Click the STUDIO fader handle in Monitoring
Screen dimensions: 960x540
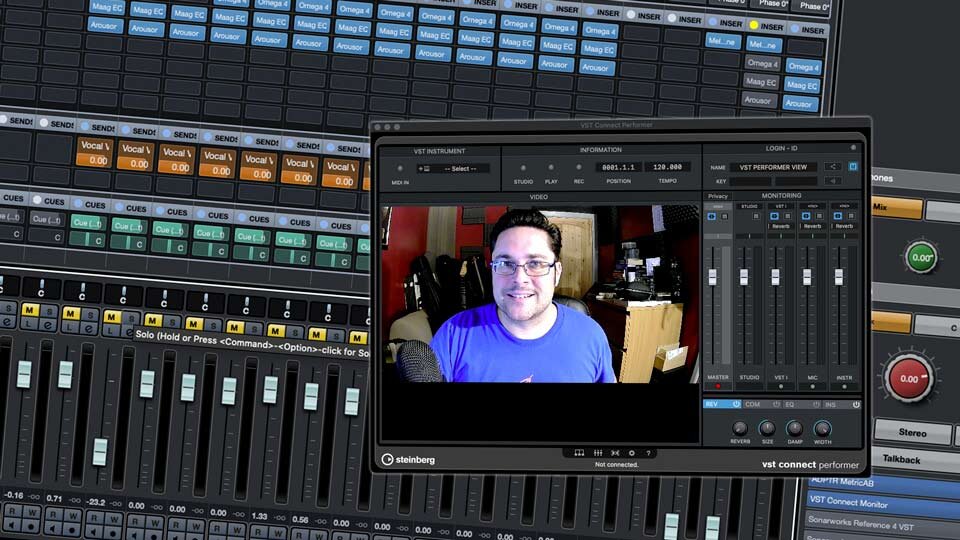tap(744, 277)
